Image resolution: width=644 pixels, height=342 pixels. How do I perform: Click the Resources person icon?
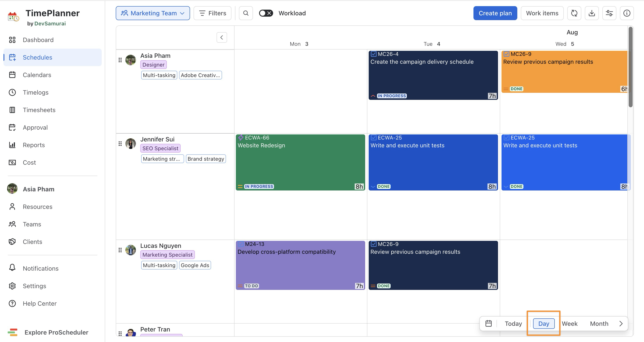tap(12, 207)
